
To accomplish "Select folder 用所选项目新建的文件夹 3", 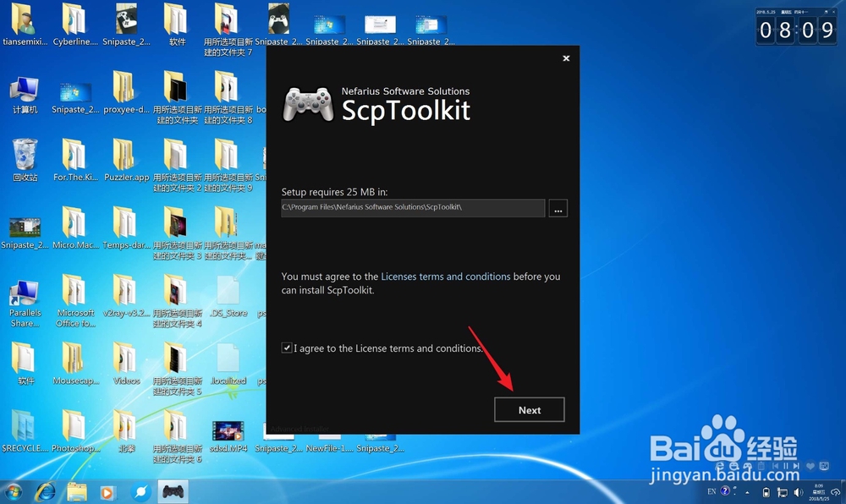I will click(x=177, y=233).
